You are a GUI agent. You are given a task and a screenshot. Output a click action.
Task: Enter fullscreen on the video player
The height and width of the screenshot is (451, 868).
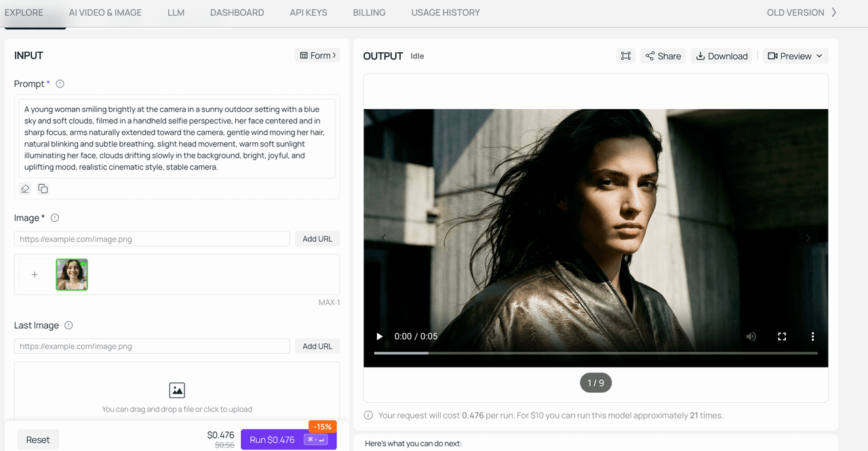click(781, 336)
